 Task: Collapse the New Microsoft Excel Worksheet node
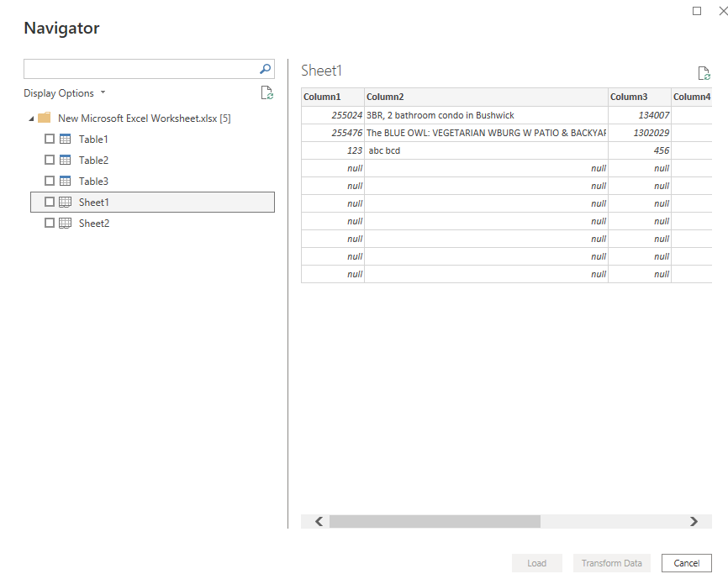pyautogui.click(x=30, y=118)
